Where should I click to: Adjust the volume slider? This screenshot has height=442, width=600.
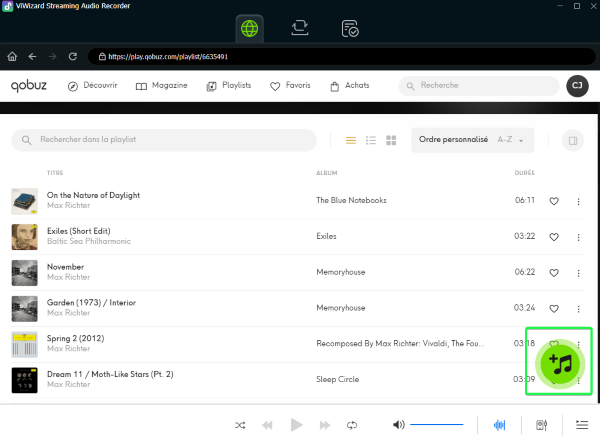[437, 424]
